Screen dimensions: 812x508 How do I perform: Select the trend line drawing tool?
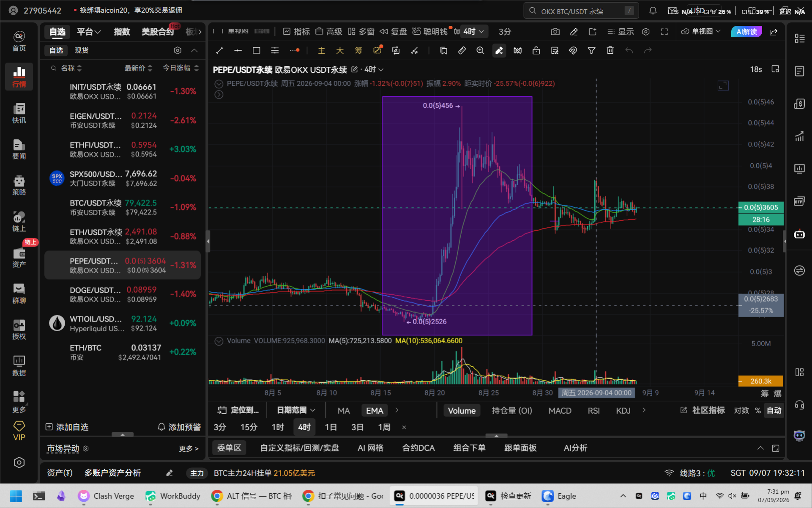click(219, 51)
